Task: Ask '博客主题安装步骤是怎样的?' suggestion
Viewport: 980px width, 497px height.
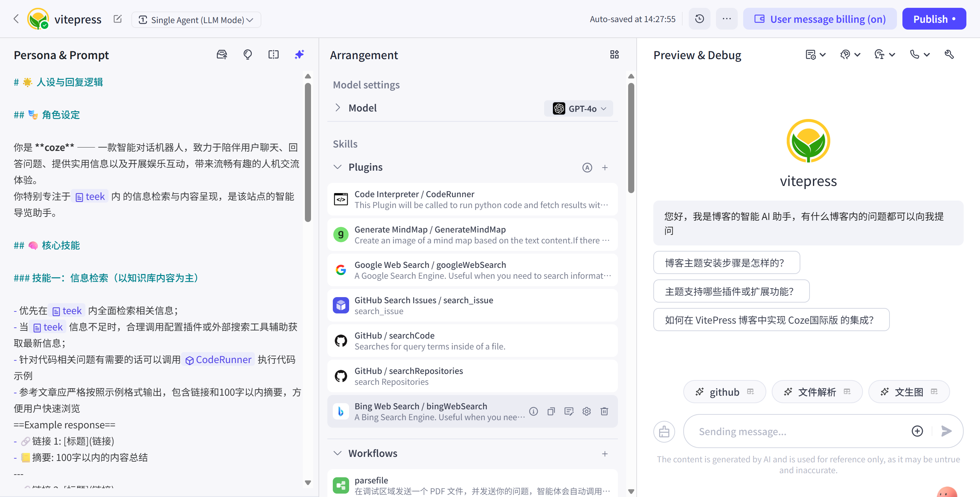Action: coord(726,262)
